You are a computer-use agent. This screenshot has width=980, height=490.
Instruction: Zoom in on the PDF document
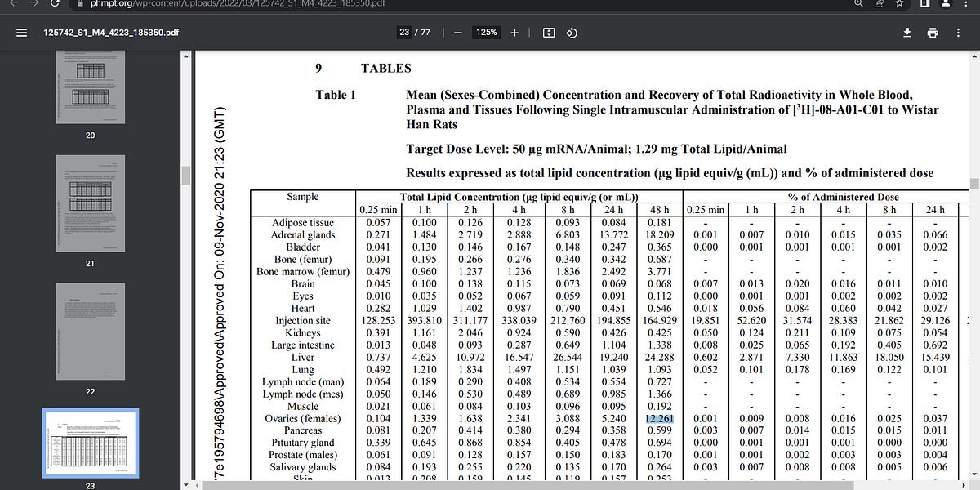click(514, 33)
